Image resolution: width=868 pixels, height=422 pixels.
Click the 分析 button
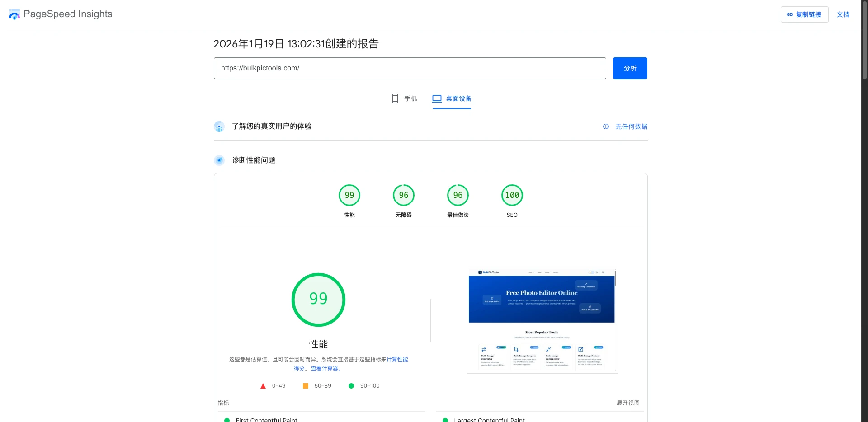click(630, 68)
